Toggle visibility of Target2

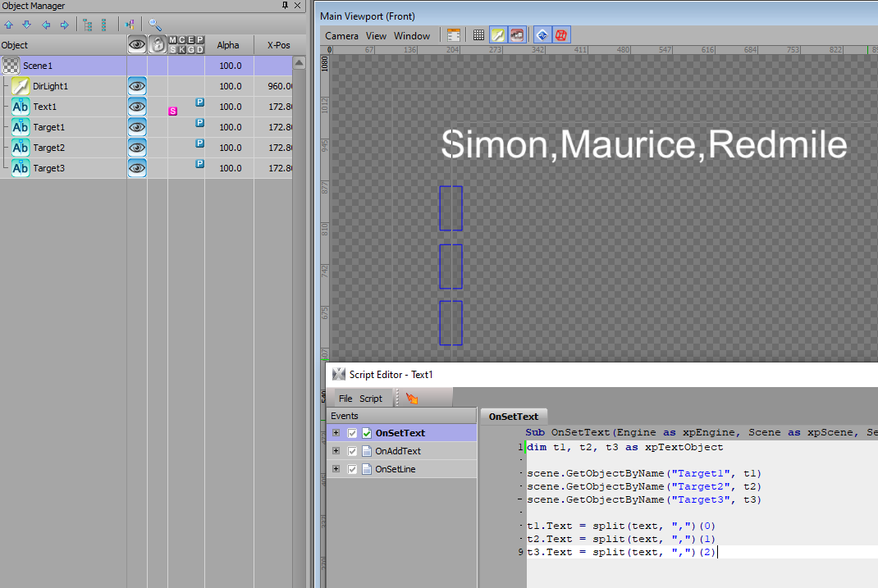tap(137, 148)
